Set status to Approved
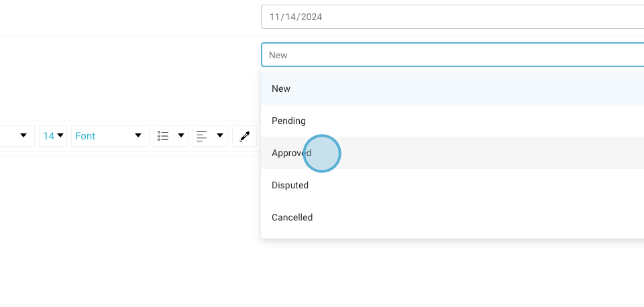The image size is (644, 307). coord(291,153)
